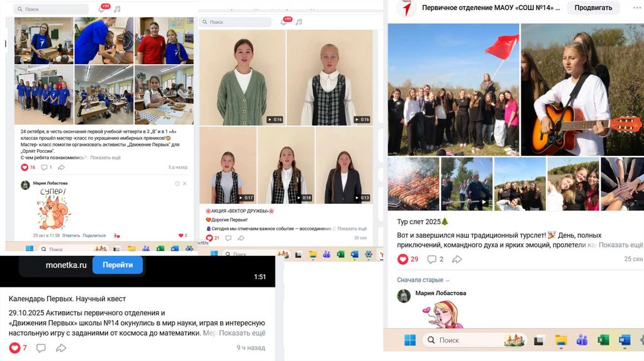Open the group photo with the red flag
The image size is (644, 361).
453,89
